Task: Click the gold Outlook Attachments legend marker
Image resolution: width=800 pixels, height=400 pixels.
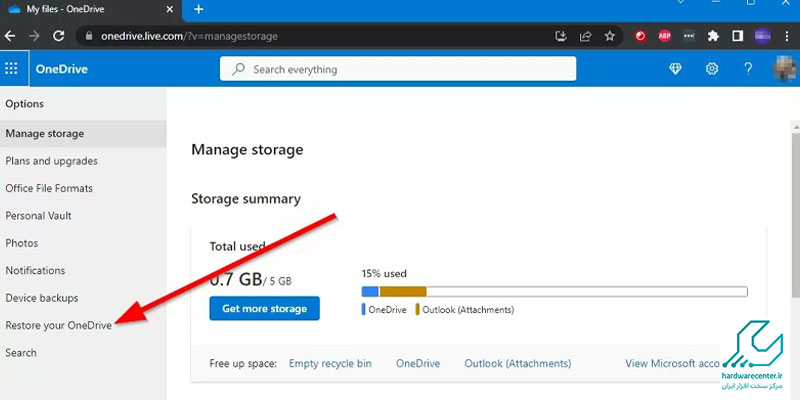Action: pos(417,309)
